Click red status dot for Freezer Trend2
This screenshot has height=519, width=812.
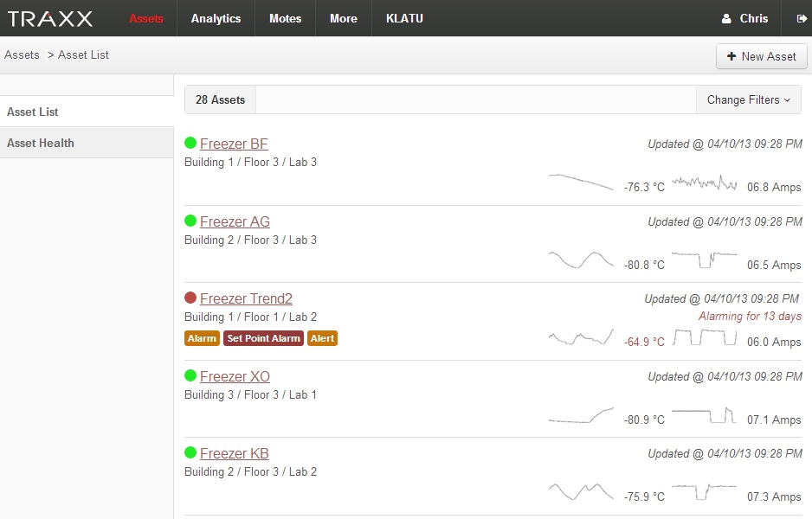190,298
